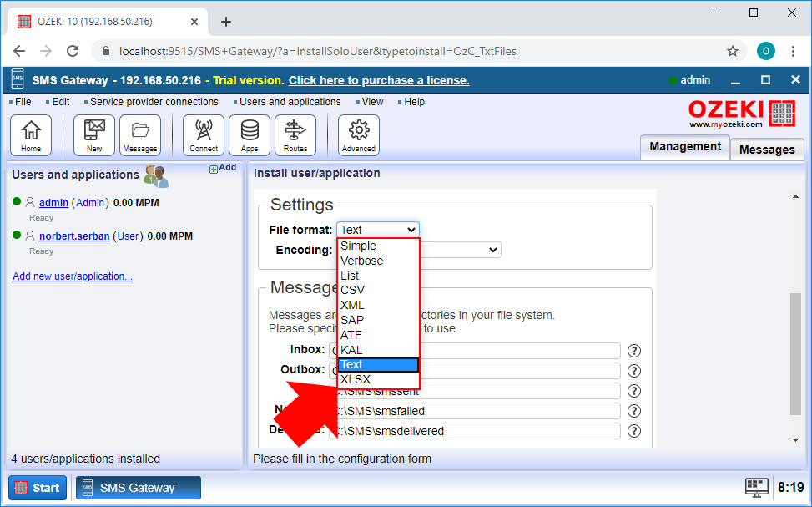Screen dimensions: 812x507
Task: Open the Messages folder toolbar icon
Action: tap(140, 135)
